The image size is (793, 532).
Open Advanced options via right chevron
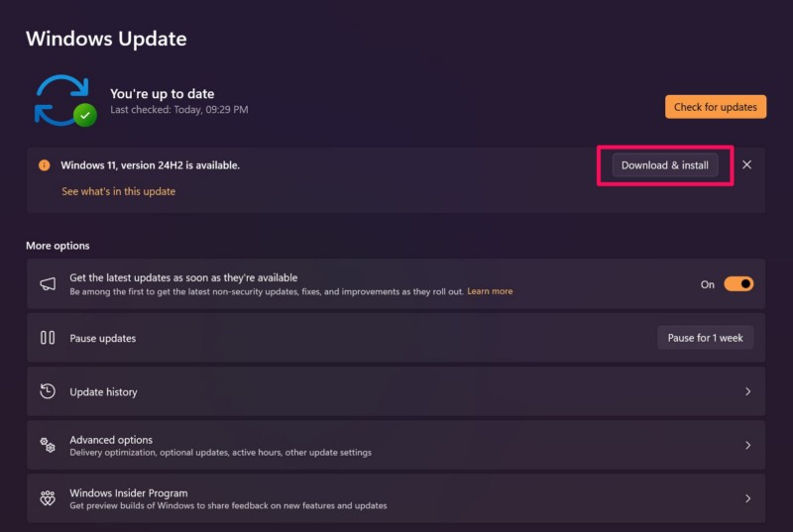coord(747,445)
